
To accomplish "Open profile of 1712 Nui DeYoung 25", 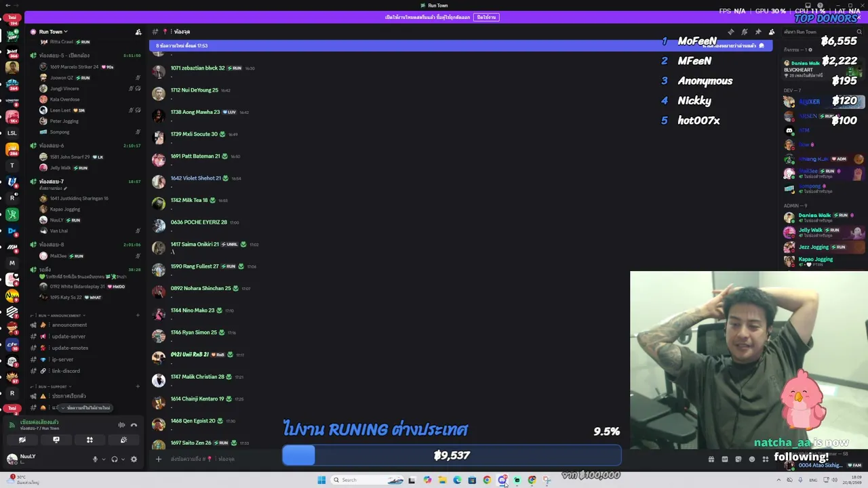I will click(194, 90).
